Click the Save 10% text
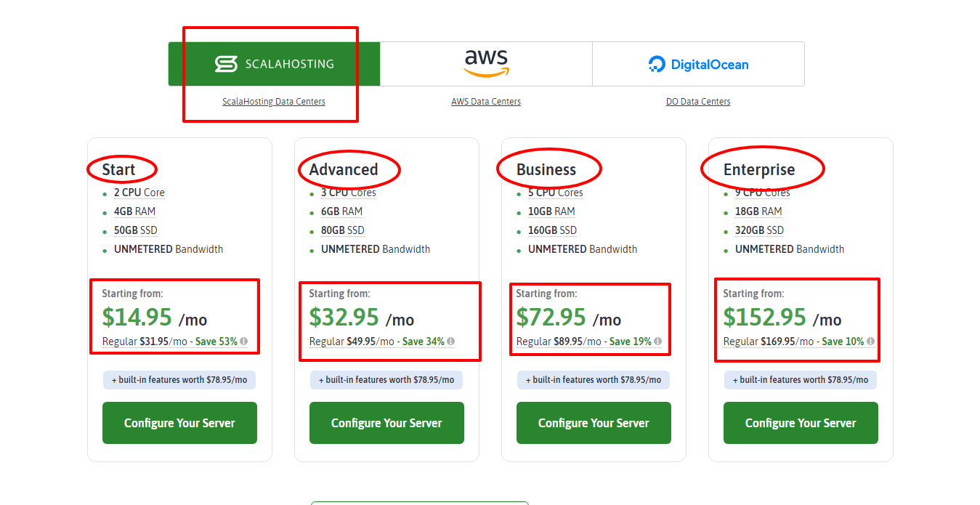 pos(843,342)
